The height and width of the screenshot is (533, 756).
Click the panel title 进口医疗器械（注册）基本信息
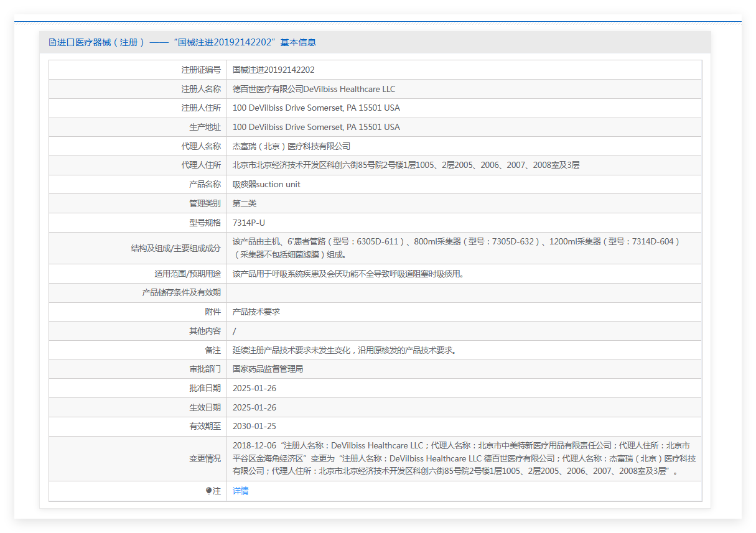(187, 42)
